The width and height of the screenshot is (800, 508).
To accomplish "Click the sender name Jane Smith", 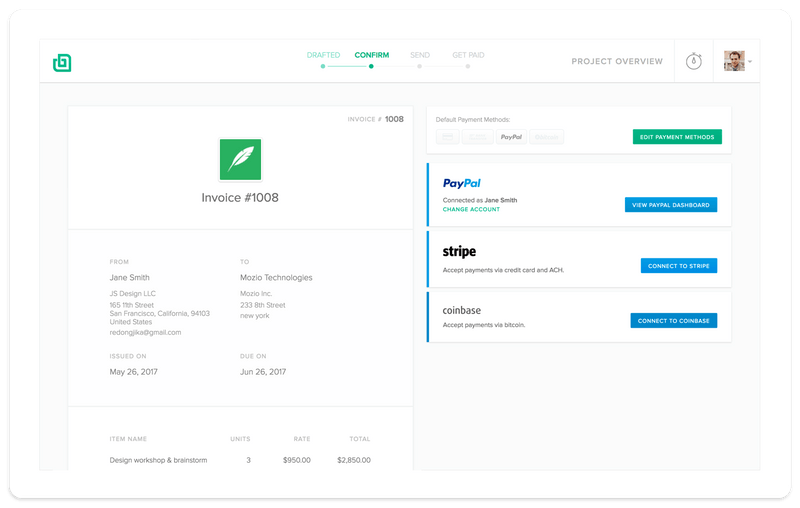I will (130, 277).
